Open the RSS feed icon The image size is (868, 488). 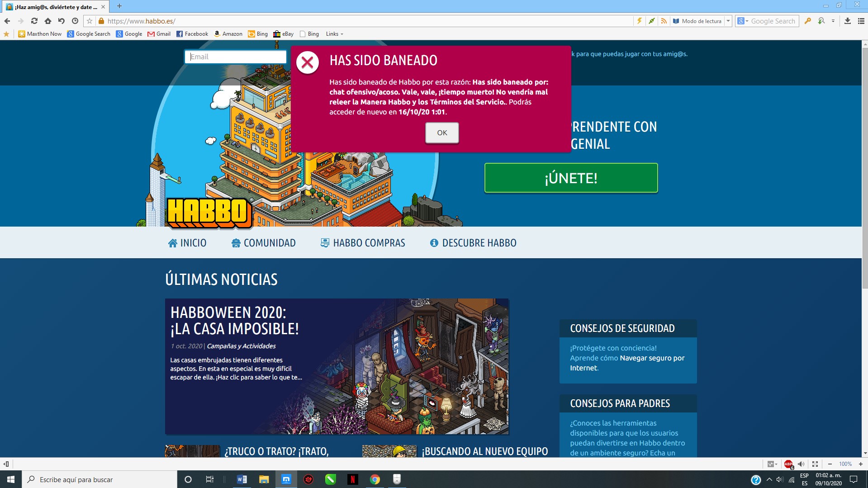tap(664, 21)
